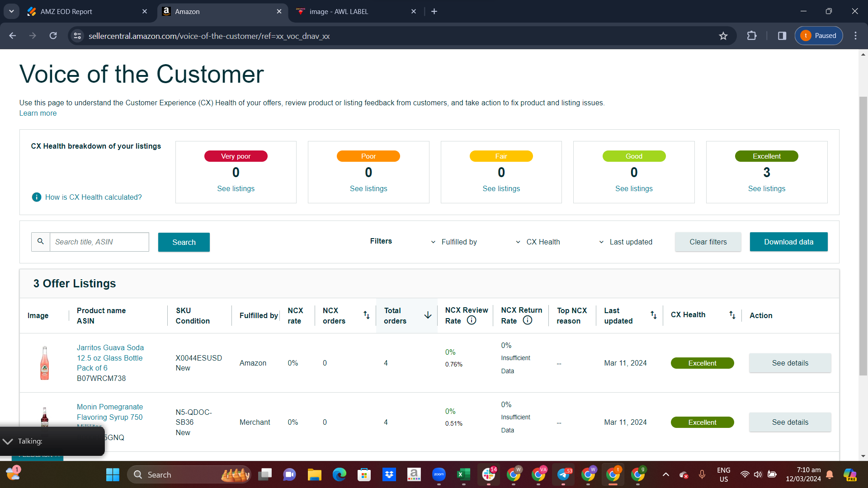Bookmark this page with the star icon
The height and width of the screenshot is (488, 868).
pyautogui.click(x=723, y=36)
